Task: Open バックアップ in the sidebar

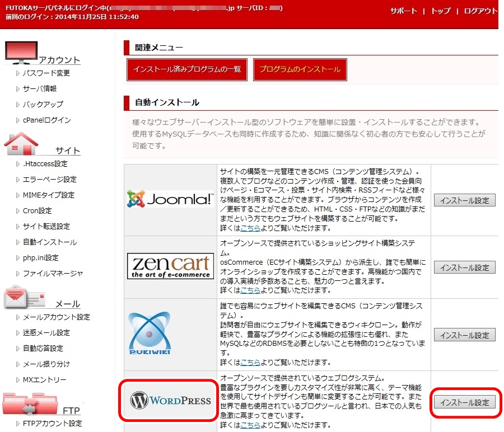Action: 43,105
